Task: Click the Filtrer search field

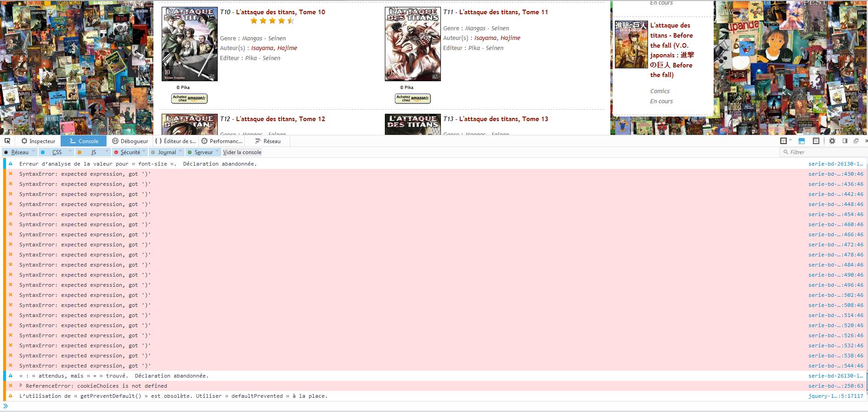Action: pyautogui.click(x=824, y=152)
